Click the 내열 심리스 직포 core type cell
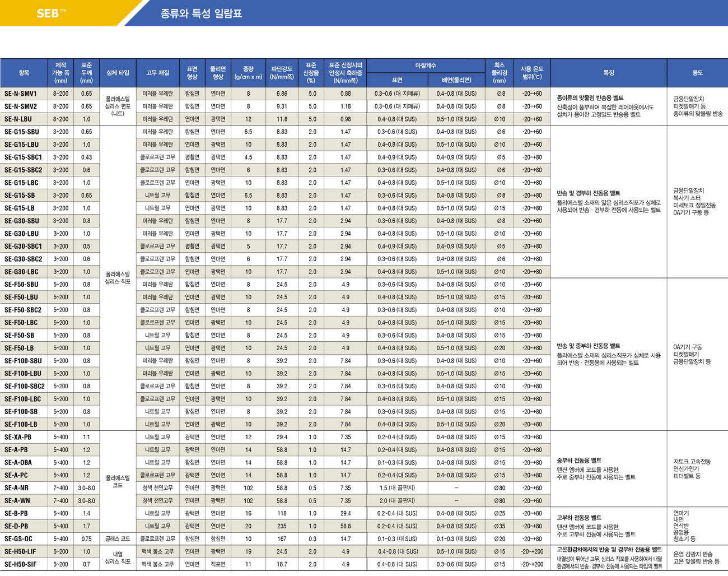Image resolution: width=728 pixels, height=576 pixels. coord(118,558)
